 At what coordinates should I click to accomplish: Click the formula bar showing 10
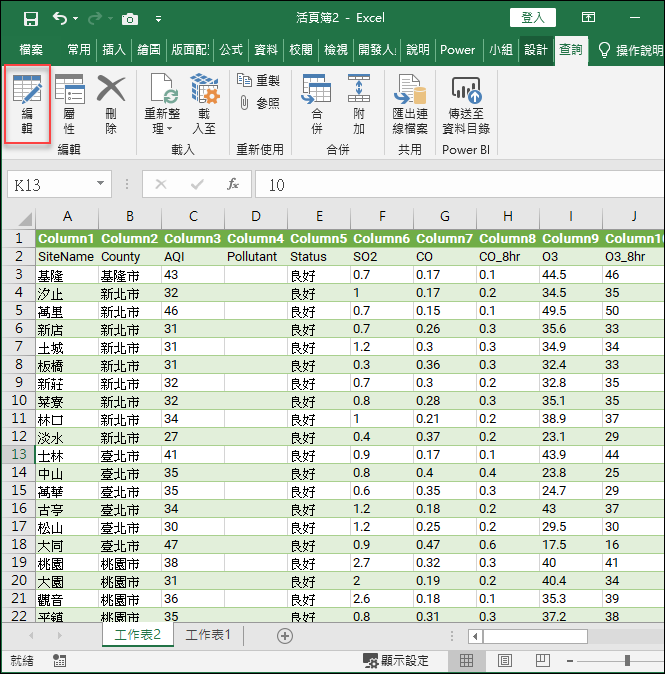click(460, 184)
